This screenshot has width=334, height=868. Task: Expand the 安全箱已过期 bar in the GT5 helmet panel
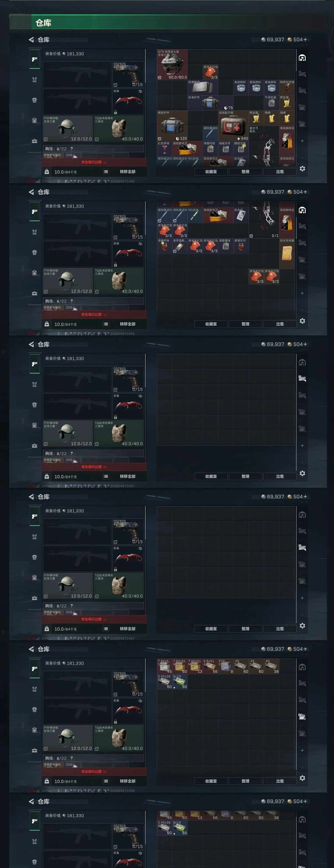pyautogui.click(x=94, y=162)
